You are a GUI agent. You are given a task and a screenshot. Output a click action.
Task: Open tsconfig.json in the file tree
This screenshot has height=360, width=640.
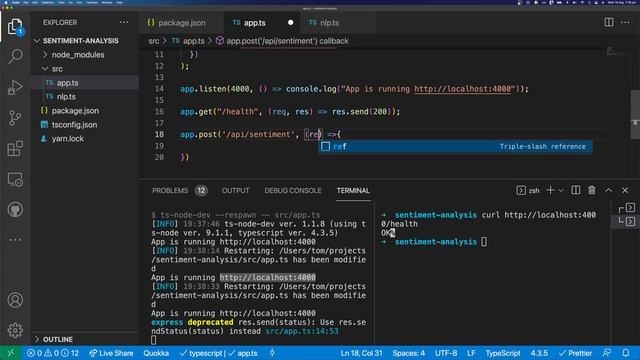[x=85, y=124]
